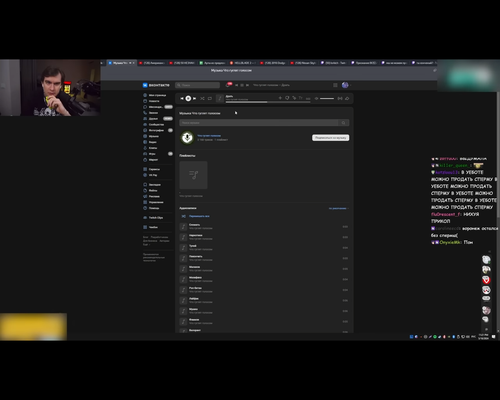Switch to the HELLBLADE 2 browser tab
This screenshot has width=500, height=400.
coord(243,63)
